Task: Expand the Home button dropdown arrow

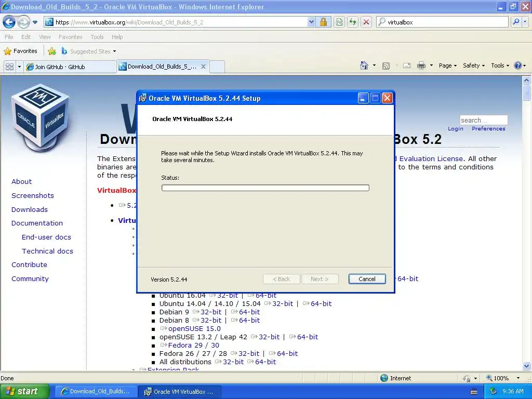Action: [x=374, y=65]
